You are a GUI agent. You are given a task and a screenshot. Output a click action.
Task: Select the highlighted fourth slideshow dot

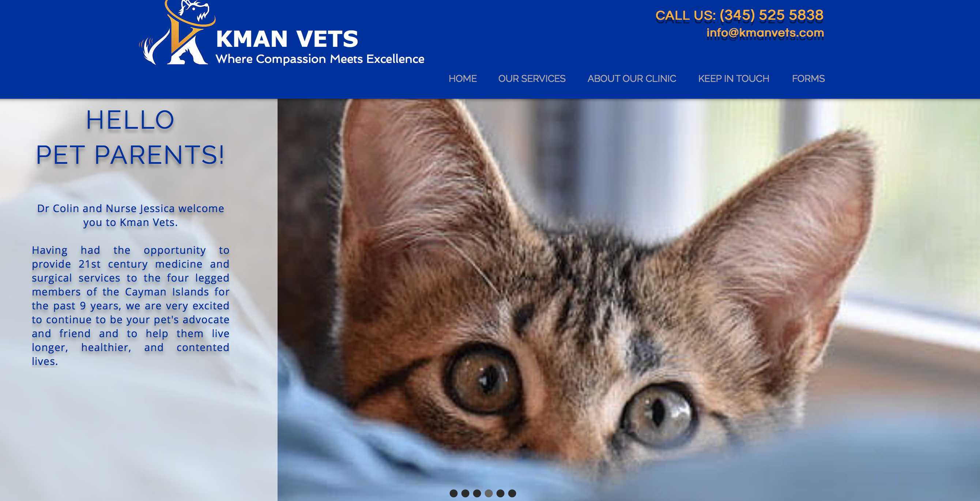(489, 493)
